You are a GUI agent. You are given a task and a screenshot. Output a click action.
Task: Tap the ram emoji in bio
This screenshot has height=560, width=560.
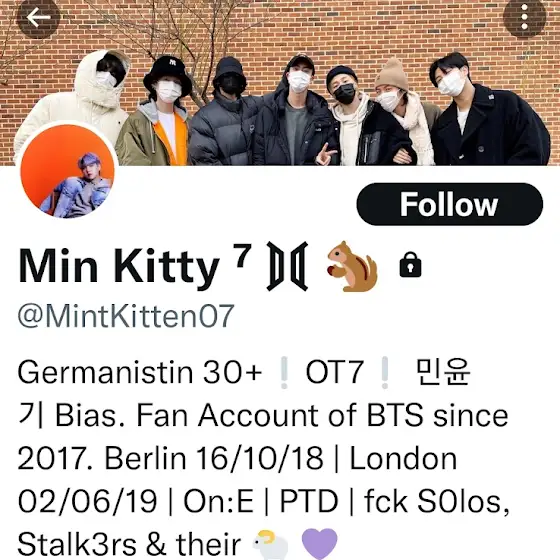(270, 545)
